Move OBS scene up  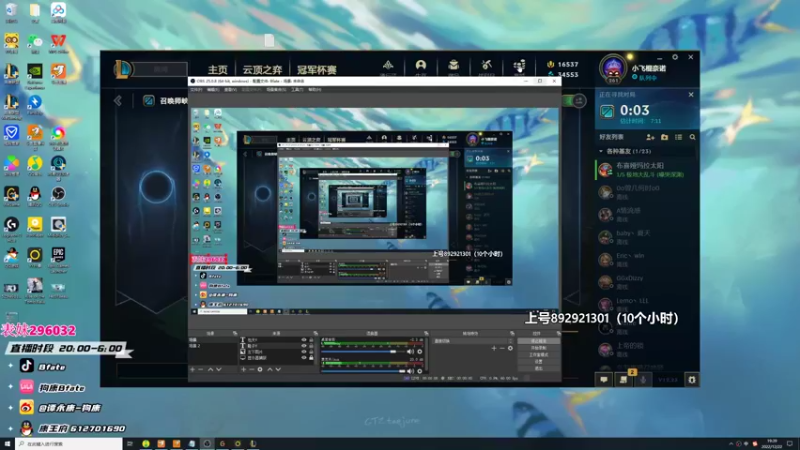tap(210, 369)
